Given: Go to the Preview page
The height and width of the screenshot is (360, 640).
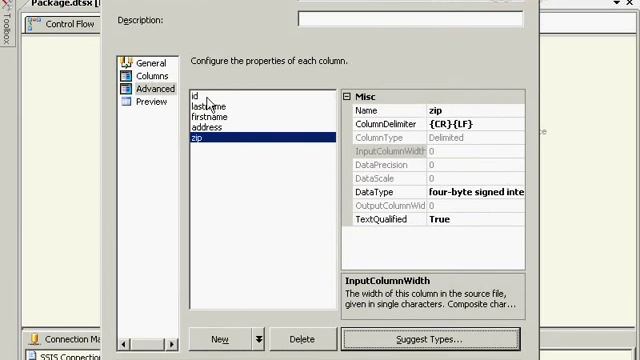Looking at the screenshot, I should pyautogui.click(x=151, y=102).
